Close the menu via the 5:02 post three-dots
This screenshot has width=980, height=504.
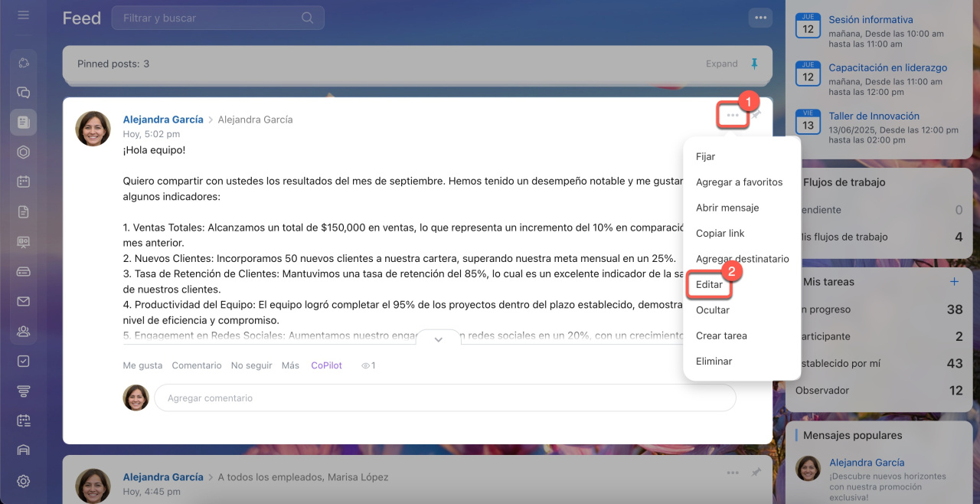[x=733, y=115]
